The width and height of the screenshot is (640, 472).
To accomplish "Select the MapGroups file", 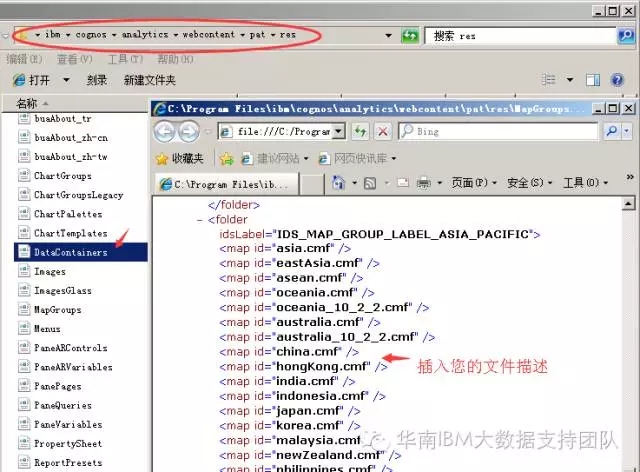I will [57, 310].
